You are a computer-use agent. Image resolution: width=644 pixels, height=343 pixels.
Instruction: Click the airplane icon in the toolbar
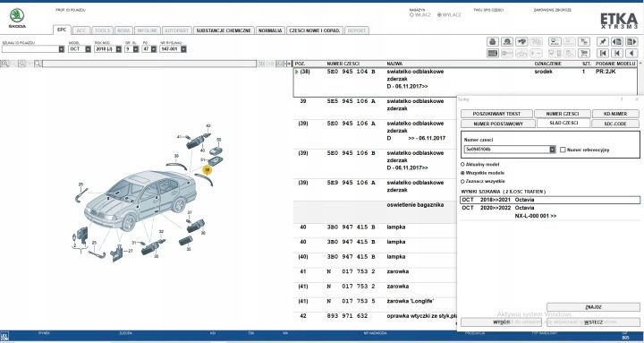[521, 41]
